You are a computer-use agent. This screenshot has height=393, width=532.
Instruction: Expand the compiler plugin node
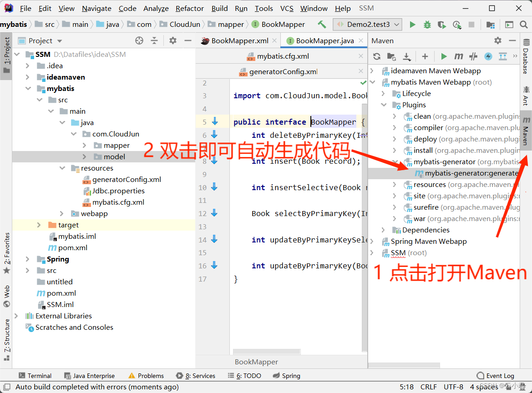tap(395, 128)
